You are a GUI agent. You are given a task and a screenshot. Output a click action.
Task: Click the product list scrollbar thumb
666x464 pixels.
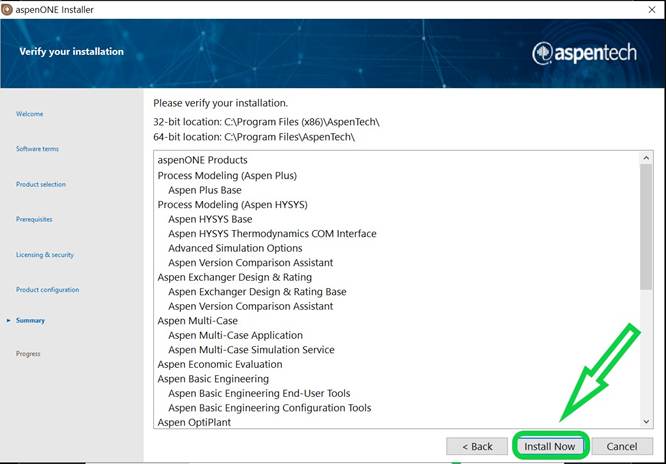[646, 227]
